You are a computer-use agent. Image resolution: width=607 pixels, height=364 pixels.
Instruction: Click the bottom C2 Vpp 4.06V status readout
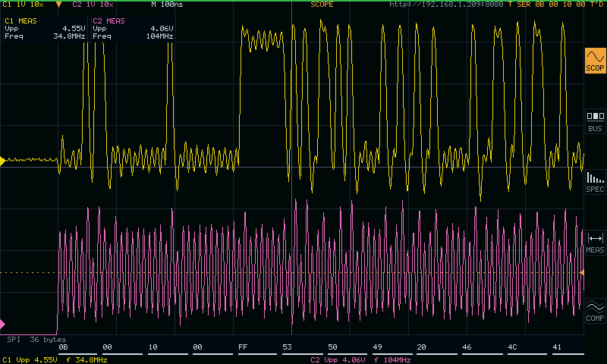338,359
